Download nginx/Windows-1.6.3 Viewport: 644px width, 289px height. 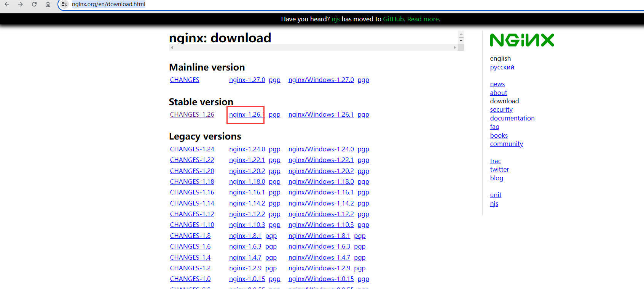[319, 246]
